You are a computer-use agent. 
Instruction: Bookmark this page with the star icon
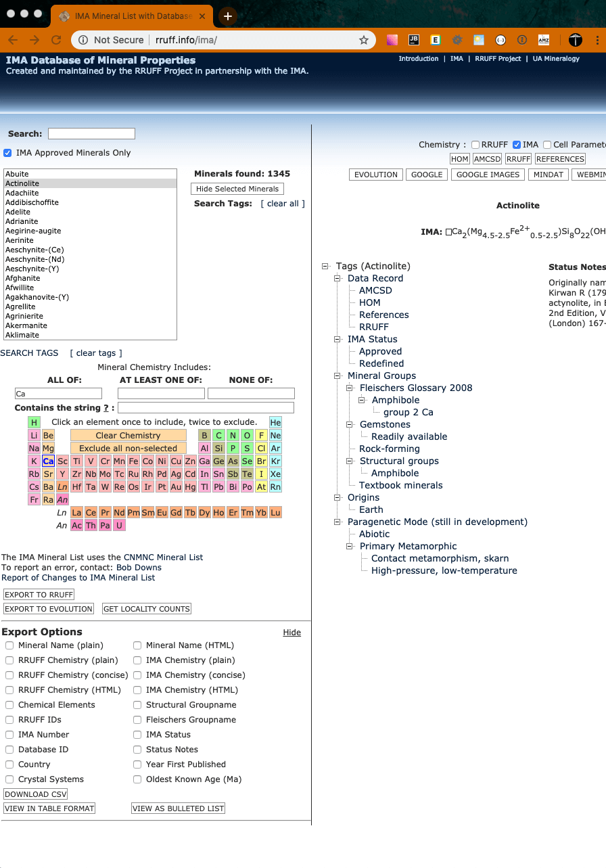[x=363, y=40]
